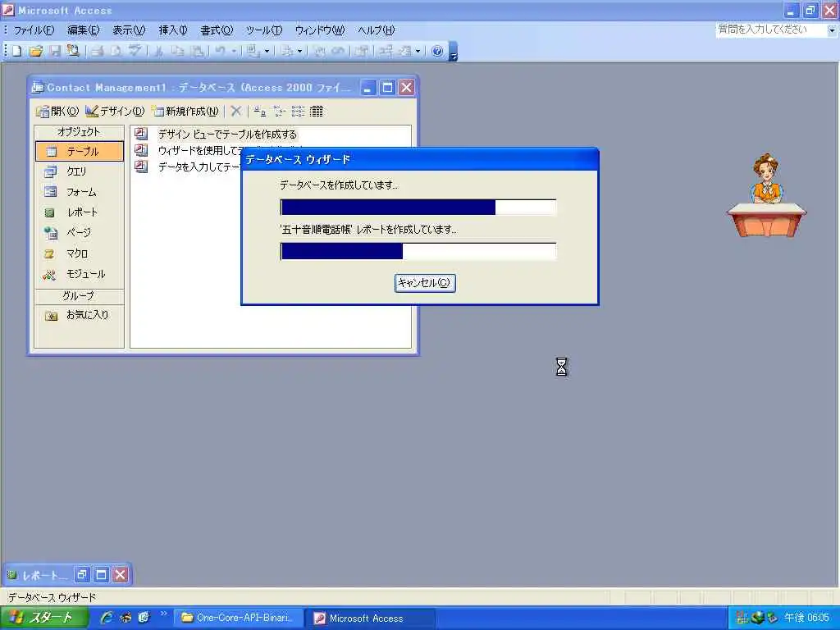840x630 pixels.
Task: Open Microsoft Access Help question mark icon
Action: click(437, 51)
